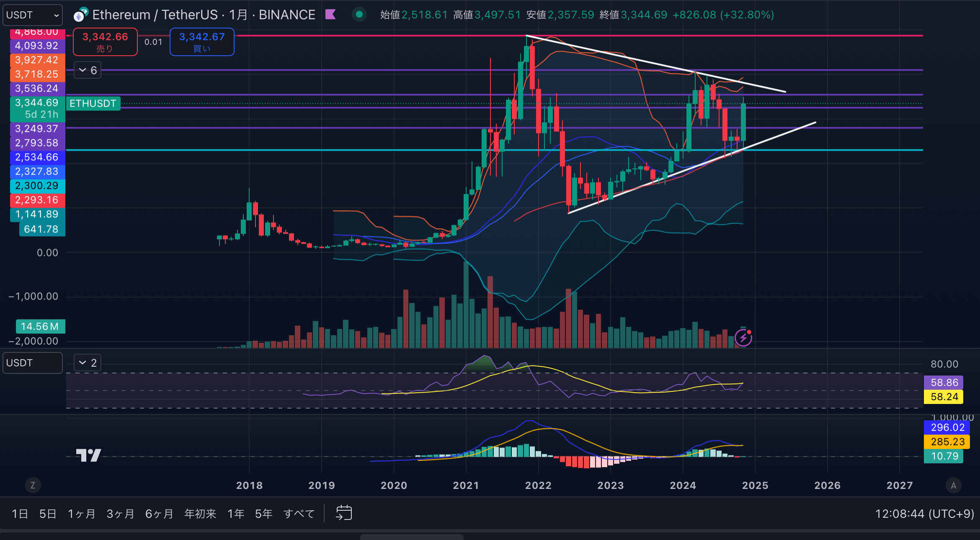The image size is (980, 540).
Task: Click the 2,327.83 blue price label
Action: [37, 171]
